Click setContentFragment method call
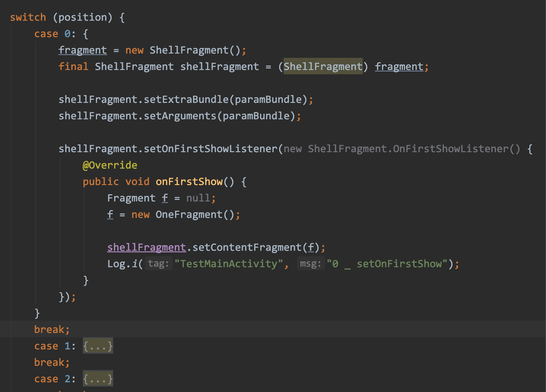This screenshot has height=392, width=546. (247, 247)
